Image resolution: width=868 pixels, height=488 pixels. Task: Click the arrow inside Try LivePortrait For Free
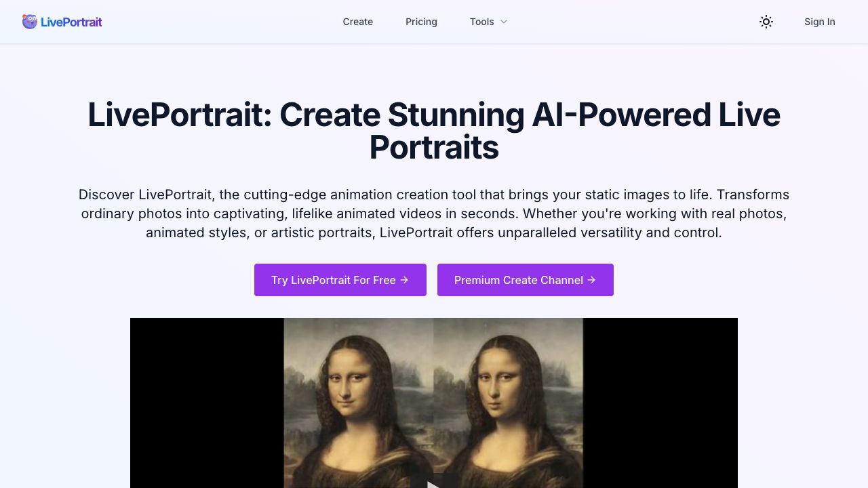click(x=404, y=280)
